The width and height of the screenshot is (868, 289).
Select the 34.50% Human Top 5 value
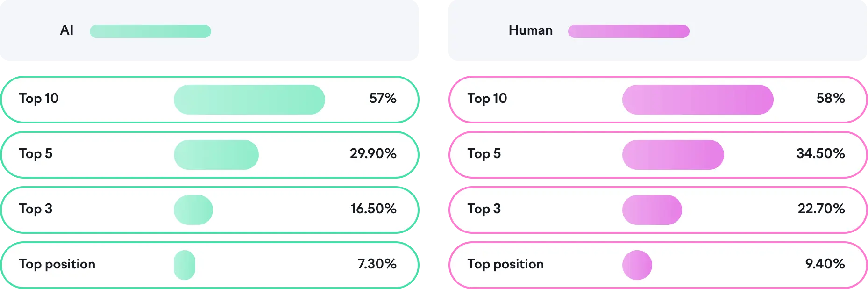pos(820,154)
